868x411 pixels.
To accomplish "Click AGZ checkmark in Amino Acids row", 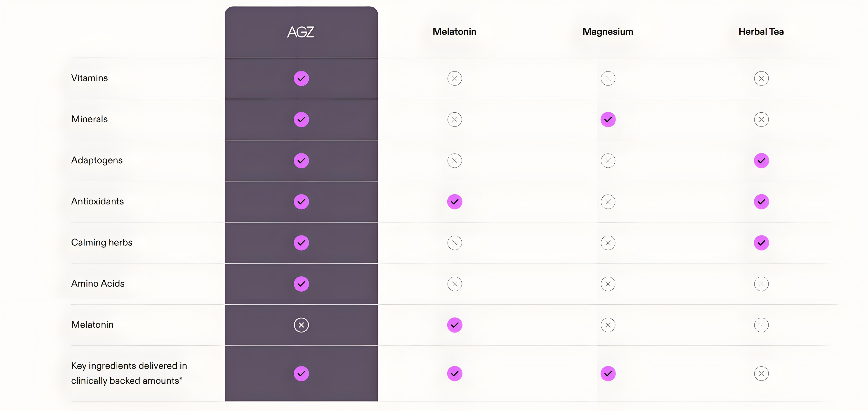I will [301, 284].
